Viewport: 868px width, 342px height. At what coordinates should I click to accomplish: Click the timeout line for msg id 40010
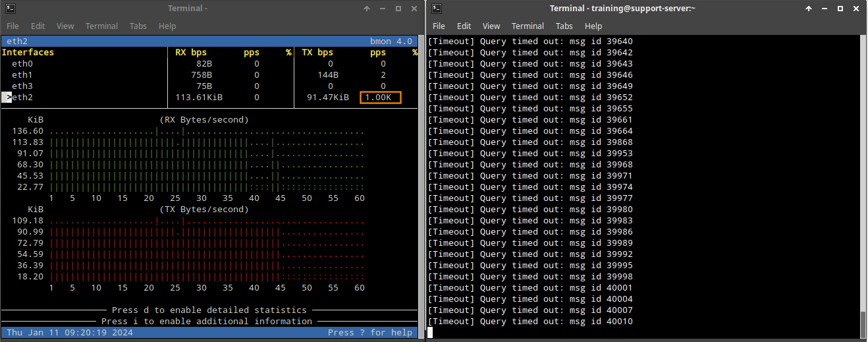pyautogui.click(x=530, y=322)
